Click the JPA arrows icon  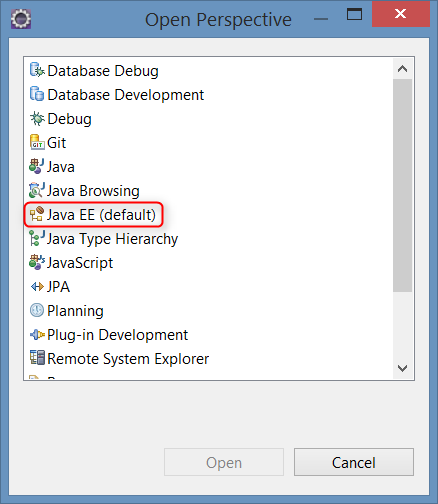click(37, 286)
